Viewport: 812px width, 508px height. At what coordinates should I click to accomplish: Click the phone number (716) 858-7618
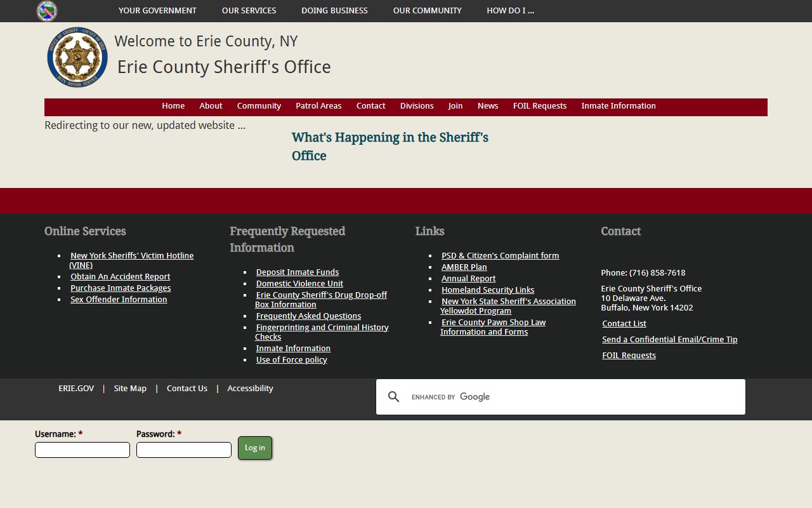point(657,273)
